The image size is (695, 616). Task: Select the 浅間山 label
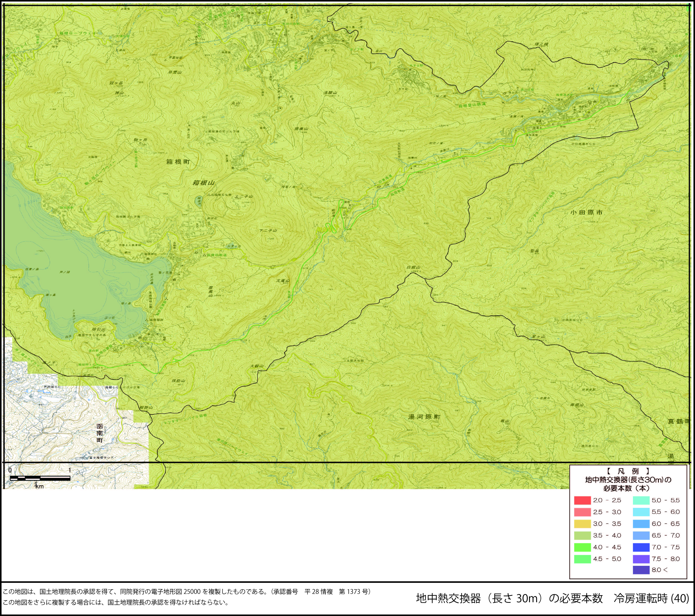(x=330, y=93)
